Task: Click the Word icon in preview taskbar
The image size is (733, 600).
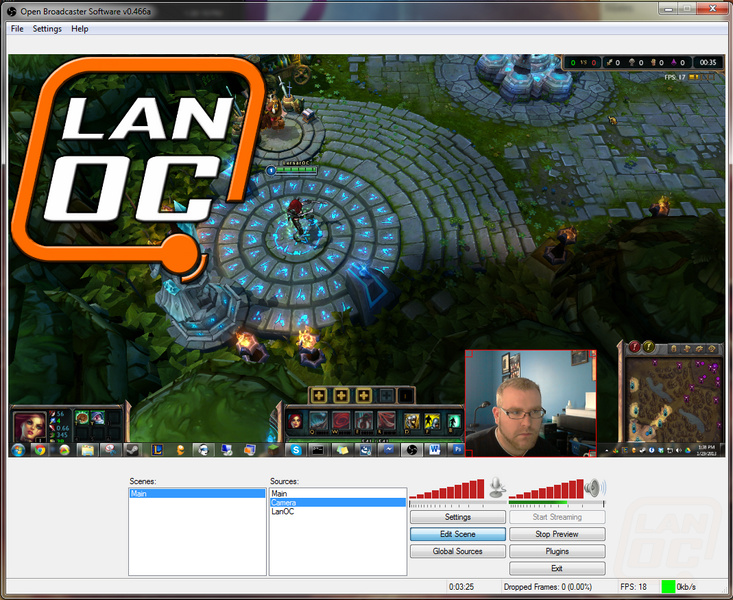Action: (x=435, y=450)
